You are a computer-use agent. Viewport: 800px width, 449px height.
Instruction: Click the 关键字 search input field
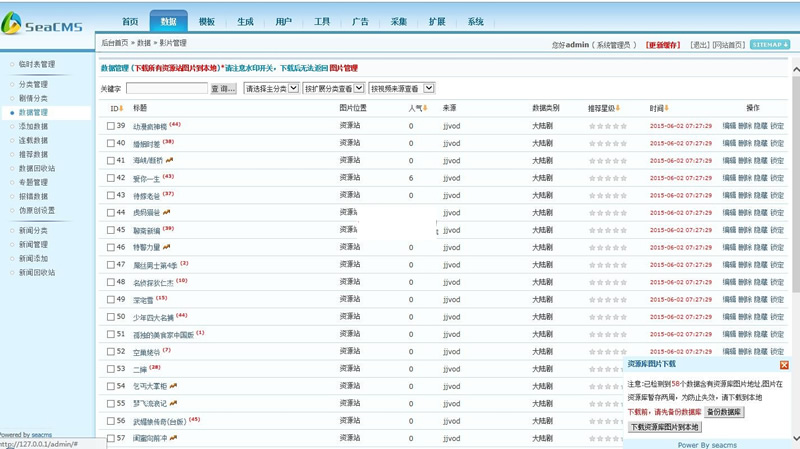coord(166,89)
